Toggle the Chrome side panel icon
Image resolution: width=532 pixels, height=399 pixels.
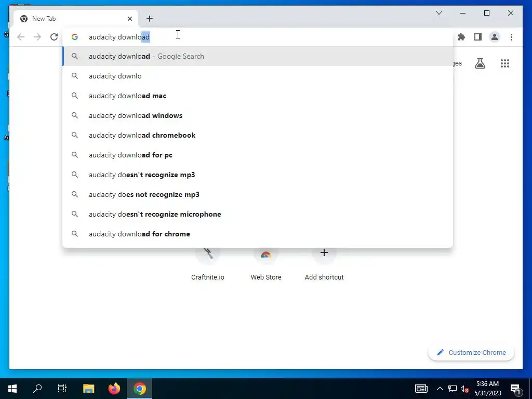point(478,37)
